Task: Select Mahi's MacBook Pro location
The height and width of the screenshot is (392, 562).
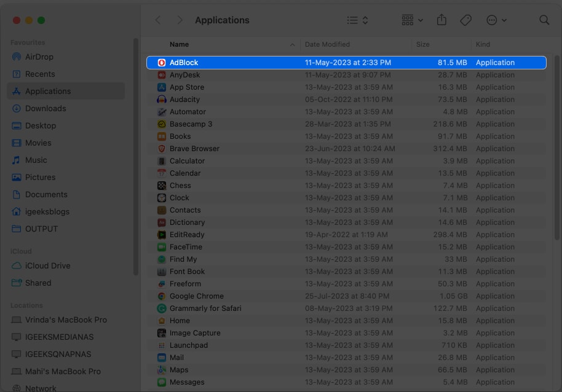Action: [x=66, y=371]
